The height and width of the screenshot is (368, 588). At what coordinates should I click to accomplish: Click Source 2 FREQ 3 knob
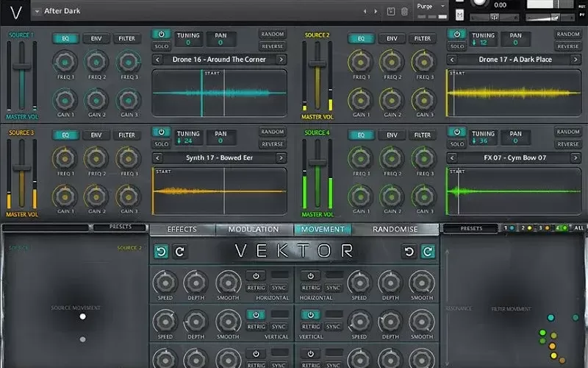(424, 62)
